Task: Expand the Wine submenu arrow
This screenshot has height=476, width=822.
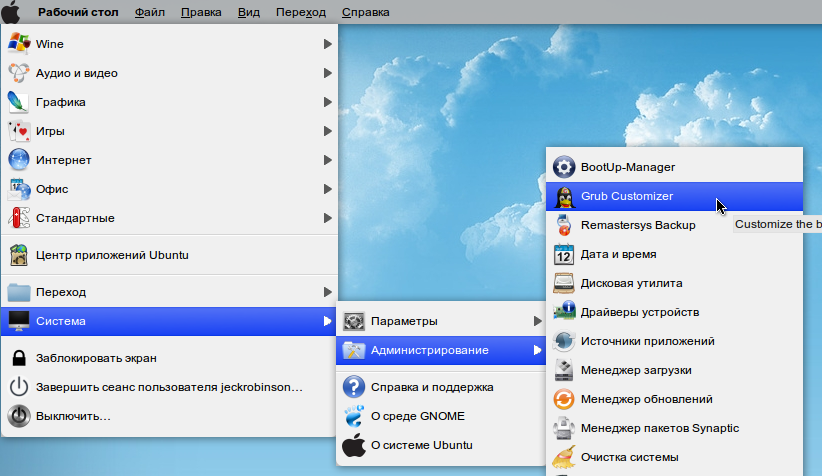Action: click(328, 44)
